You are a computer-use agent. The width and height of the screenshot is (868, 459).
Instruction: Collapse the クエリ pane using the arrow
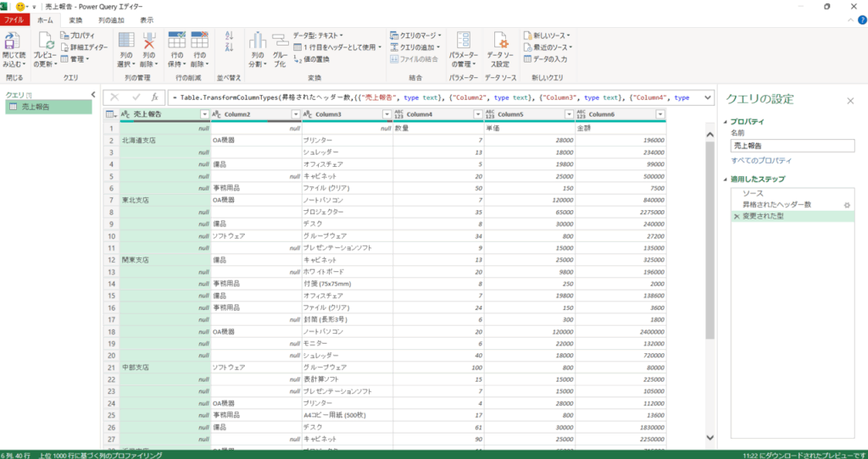tap(93, 95)
